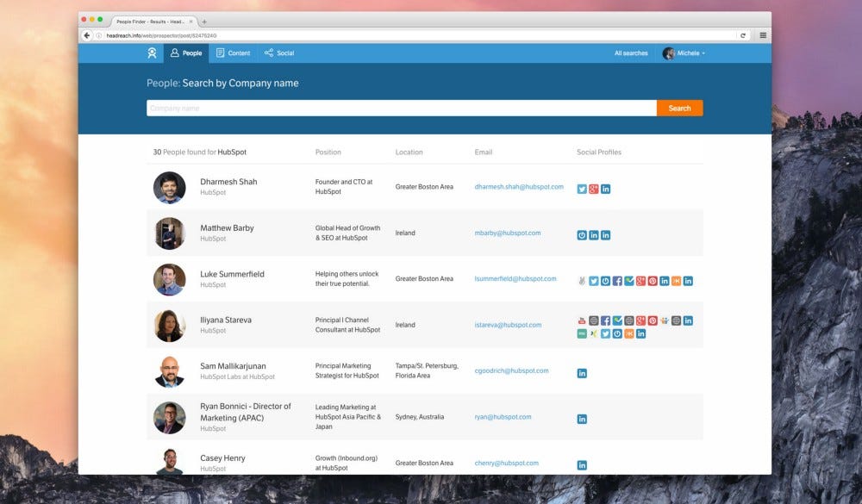Click Matthew Barby's profile photo
Image resolution: width=862 pixels, height=504 pixels.
(x=169, y=233)
